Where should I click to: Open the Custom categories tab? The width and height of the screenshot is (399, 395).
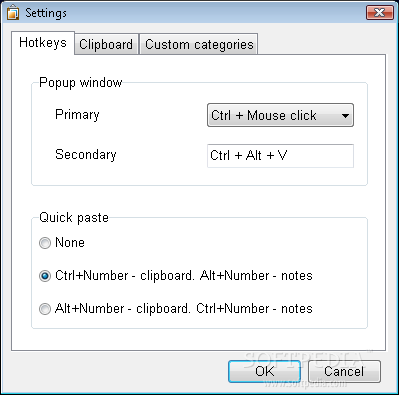[x=199, y=44]
